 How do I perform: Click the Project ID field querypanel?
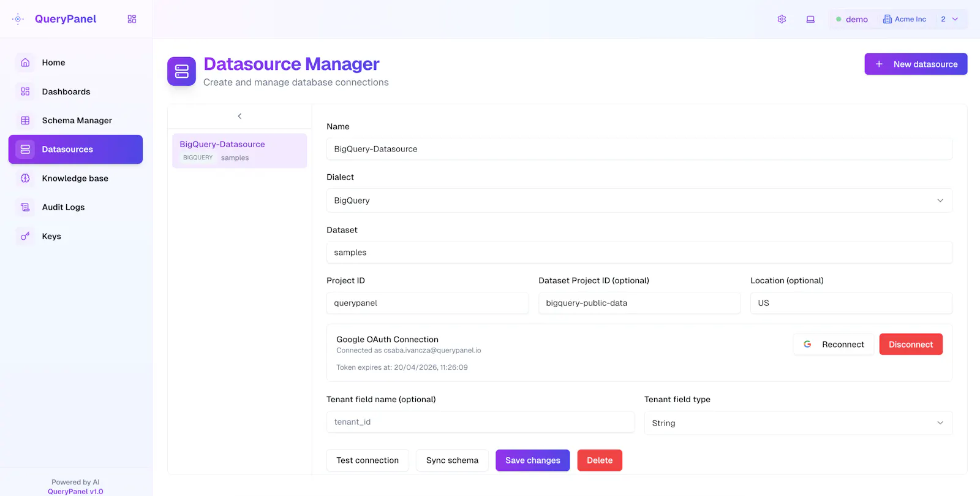pyautogui.click(x=428, y=303)
